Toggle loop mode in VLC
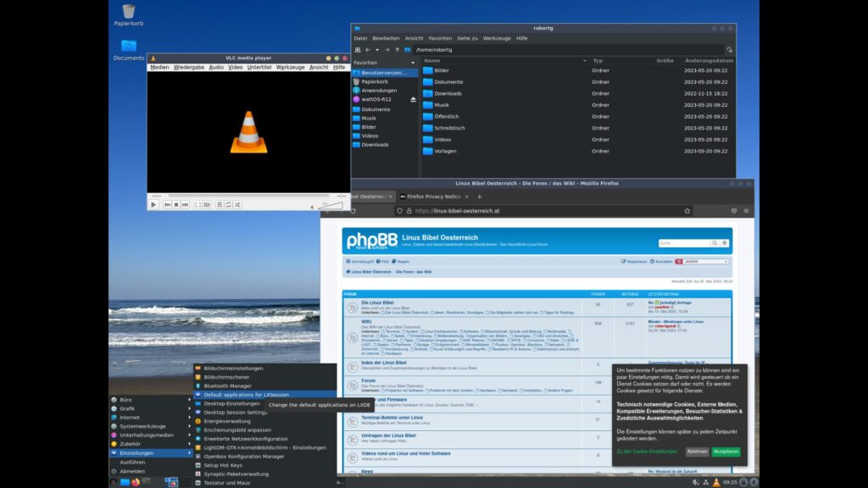 229,205
